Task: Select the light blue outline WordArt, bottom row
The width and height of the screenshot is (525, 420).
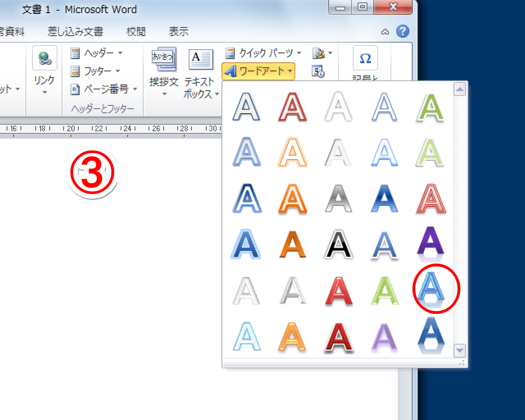Action: click(x=246, y=337)
